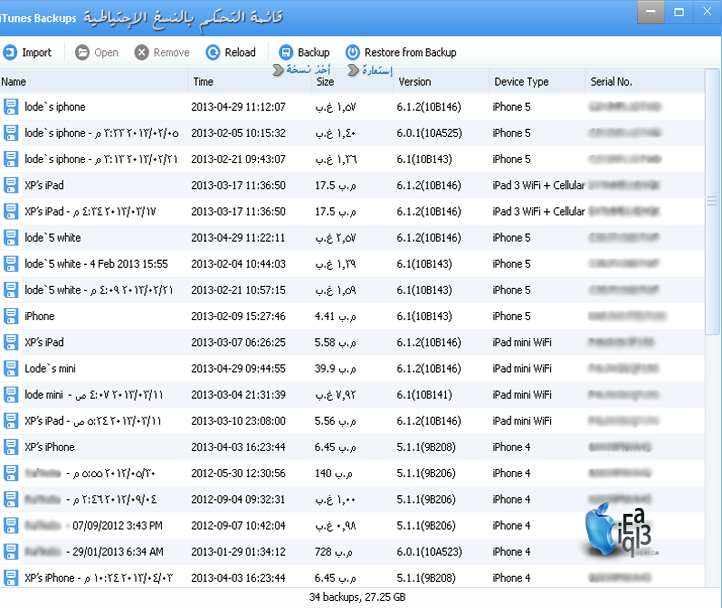The width and height of the screenshot is (722, 608).
Task: Click the Open toolbar icon
Action: point(82,52)
